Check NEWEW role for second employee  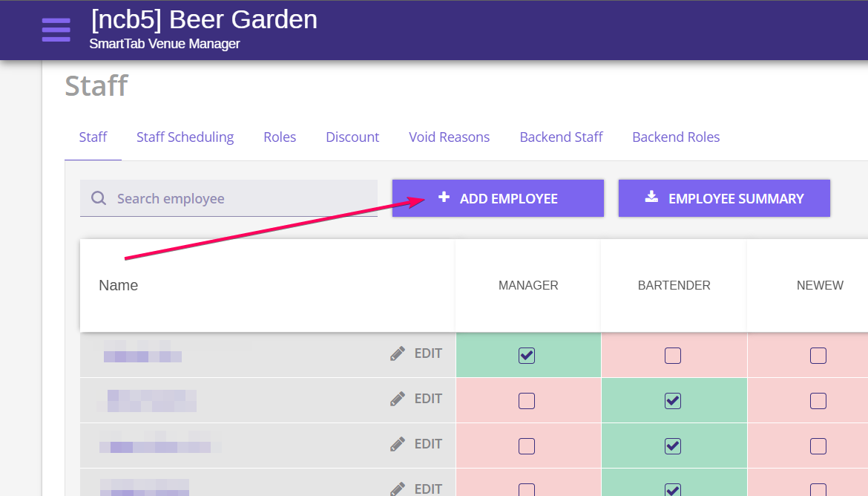818,401
